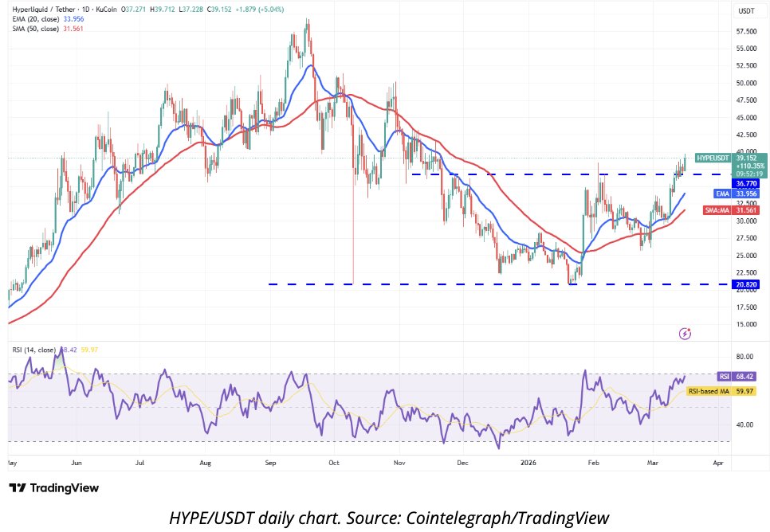Click the Aug label on time axis

pos(206,463)
